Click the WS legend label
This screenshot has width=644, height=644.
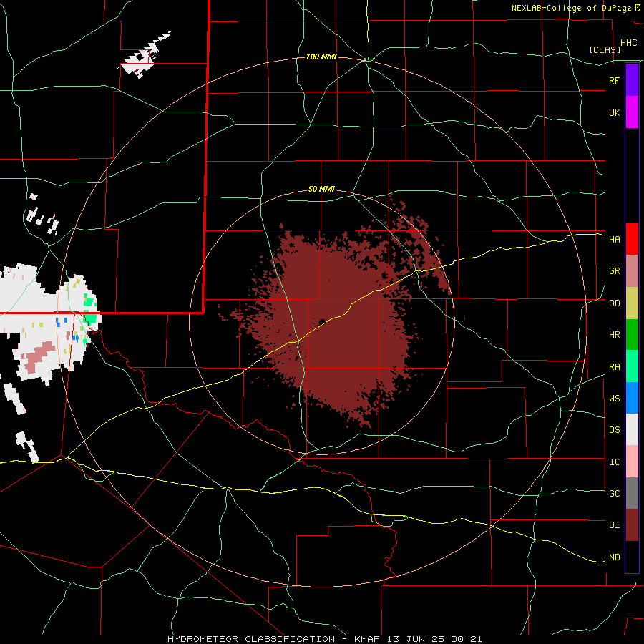[615, 399]
